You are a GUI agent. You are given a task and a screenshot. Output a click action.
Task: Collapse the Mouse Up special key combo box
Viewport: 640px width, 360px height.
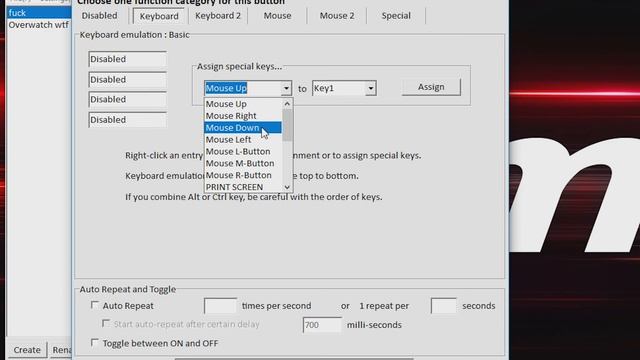click(x=286, y=88)
